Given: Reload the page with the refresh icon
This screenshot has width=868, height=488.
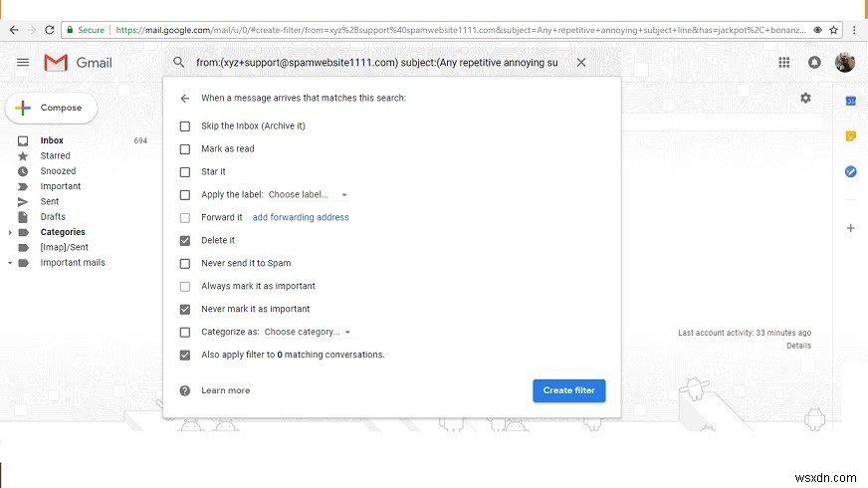Looking at the screenshot, I should tap(49, 30).
